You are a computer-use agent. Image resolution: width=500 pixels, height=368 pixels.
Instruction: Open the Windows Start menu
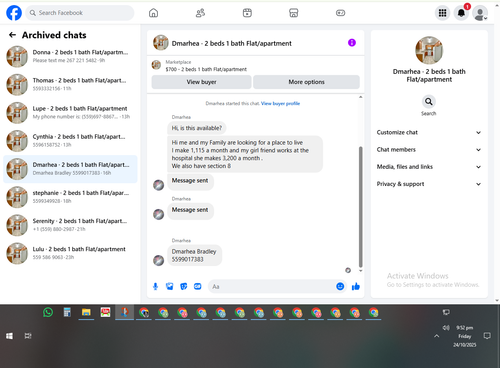click(x=9, y=336)
